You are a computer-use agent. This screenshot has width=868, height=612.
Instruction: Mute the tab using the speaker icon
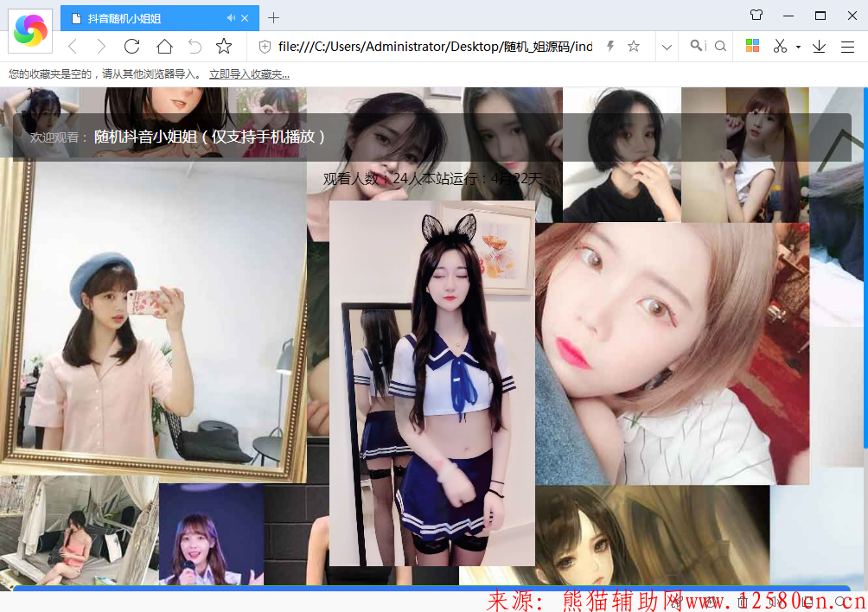click(231, 18)
